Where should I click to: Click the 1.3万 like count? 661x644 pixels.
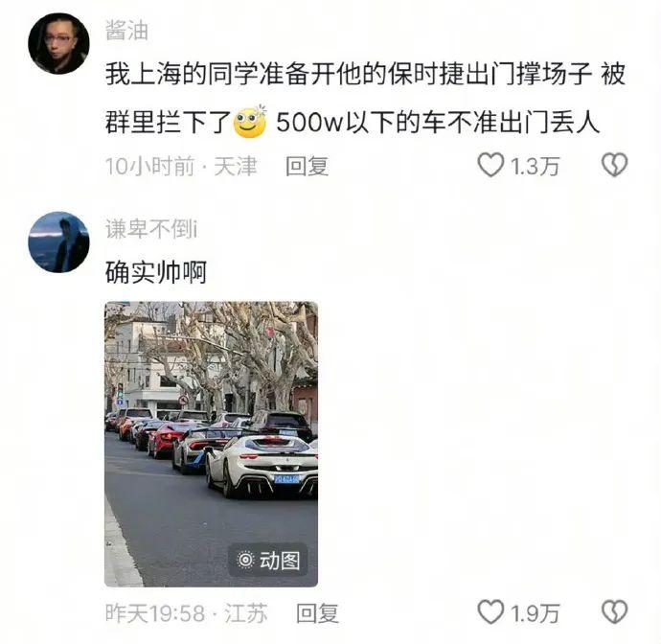coord(535,166)
